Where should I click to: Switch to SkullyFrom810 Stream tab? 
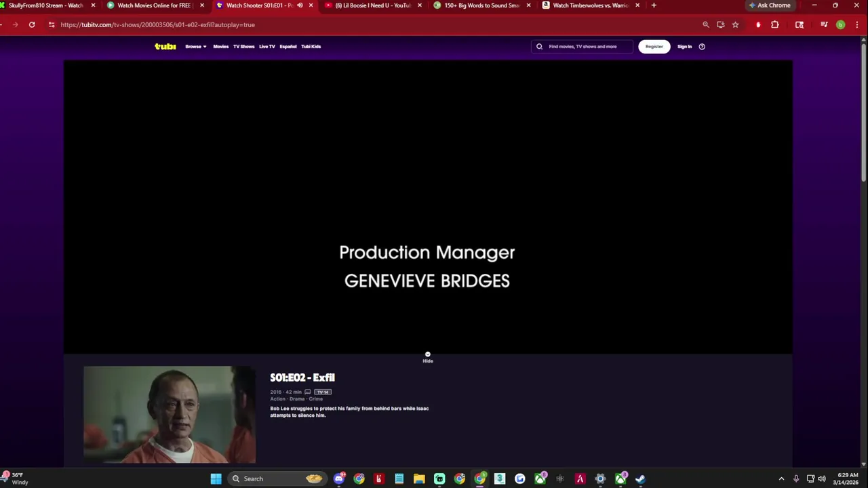click(x=49, y=5)
